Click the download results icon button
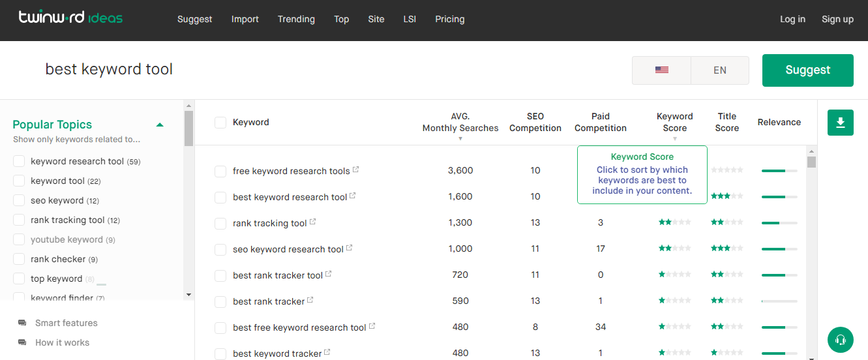This screenshot has width=868, height=360. 841,123
